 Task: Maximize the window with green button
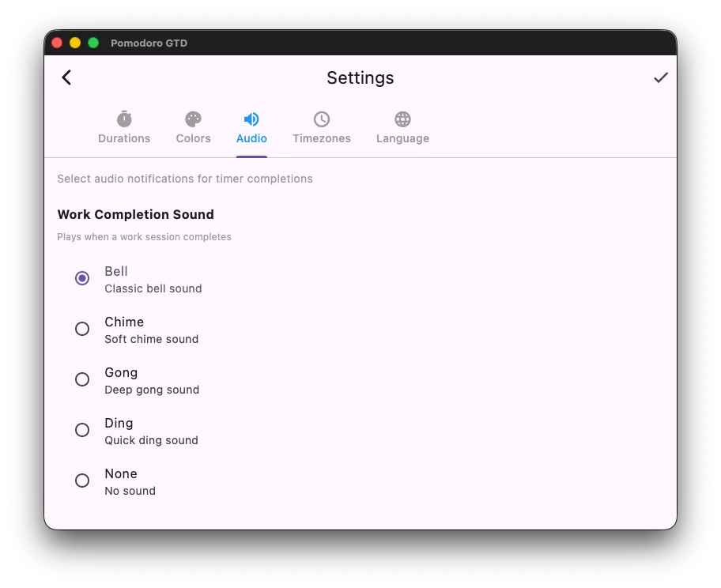[93, 43]
